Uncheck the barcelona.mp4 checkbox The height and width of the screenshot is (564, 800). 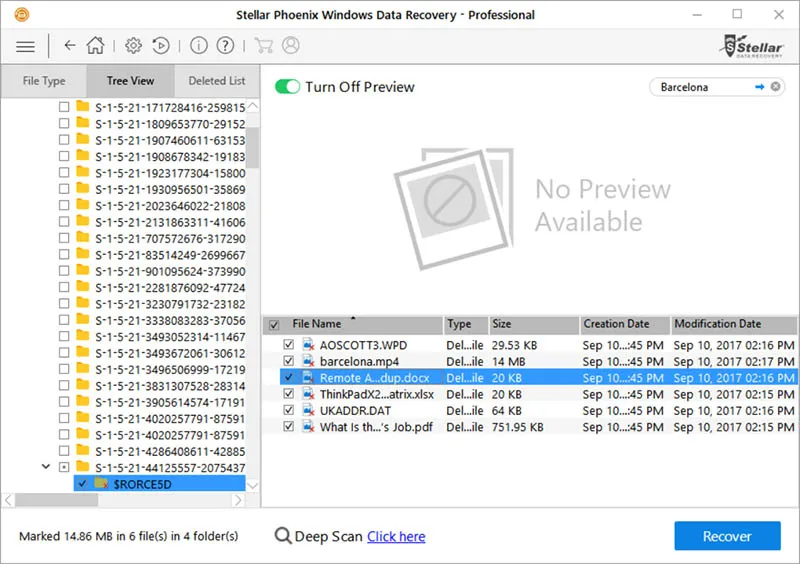(x=289, y=361)
